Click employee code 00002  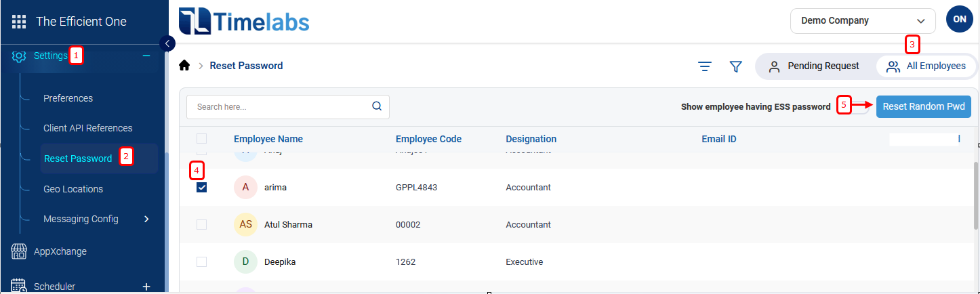click(x=407, y=225)
